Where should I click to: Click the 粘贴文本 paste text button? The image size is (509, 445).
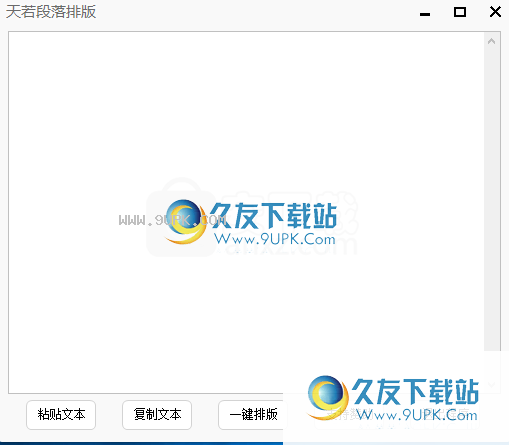[x=61, y=415]
